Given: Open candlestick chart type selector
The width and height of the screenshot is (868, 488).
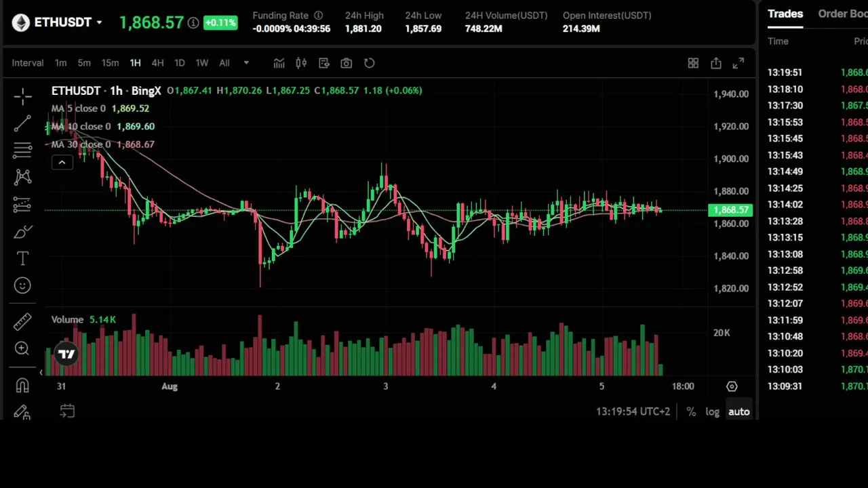Looking at the screenshot, I should (301, 63).
